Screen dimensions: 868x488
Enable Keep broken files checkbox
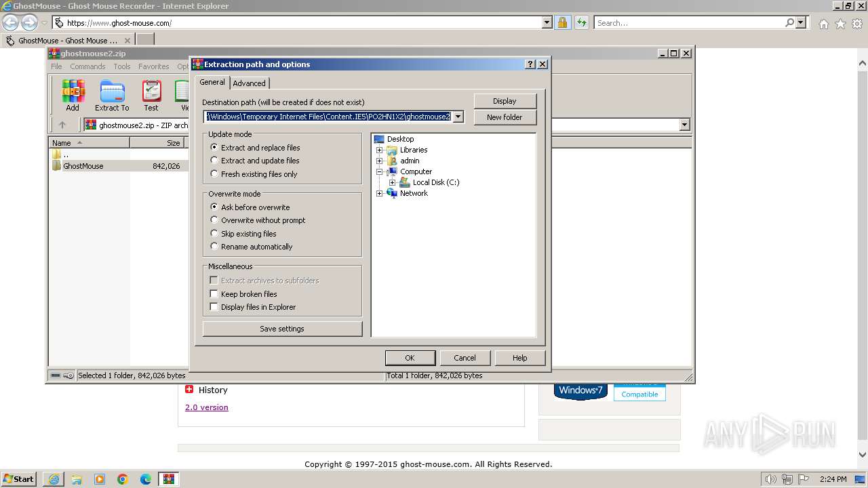click(x=243, y=294)
